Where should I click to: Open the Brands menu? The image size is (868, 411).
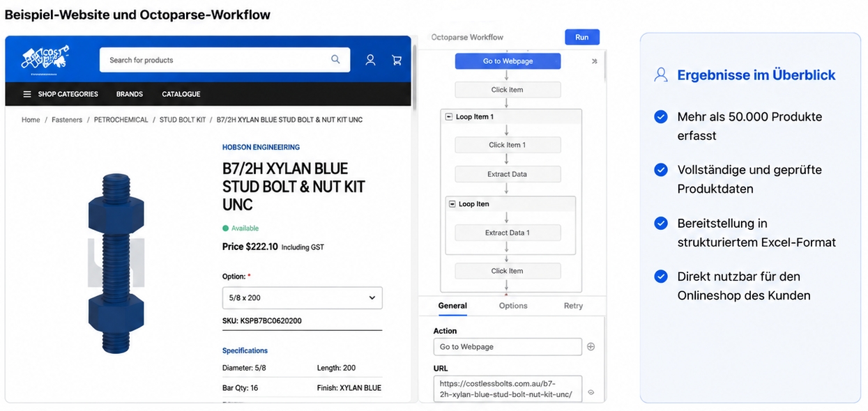(130, 94)
